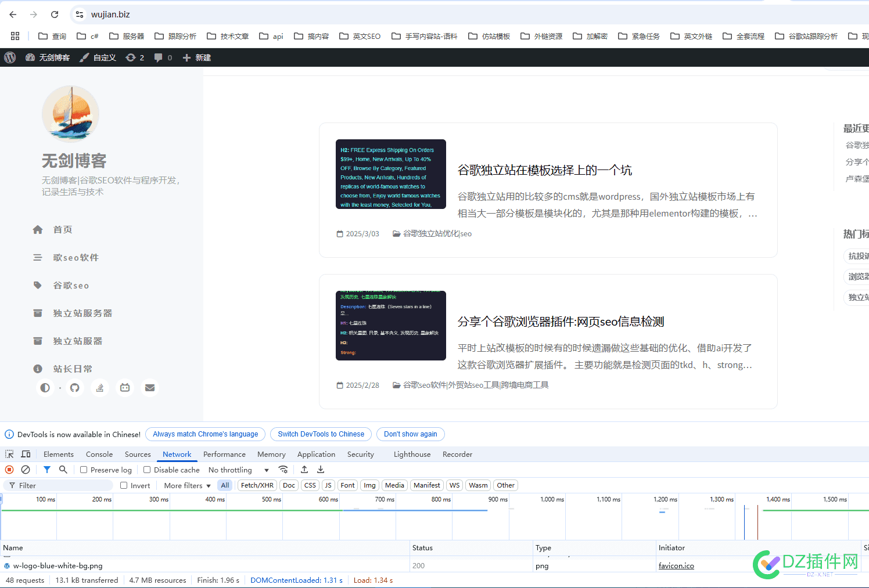
Task: Open the 服务器 bookmark folder
Action: pos(127,36)
